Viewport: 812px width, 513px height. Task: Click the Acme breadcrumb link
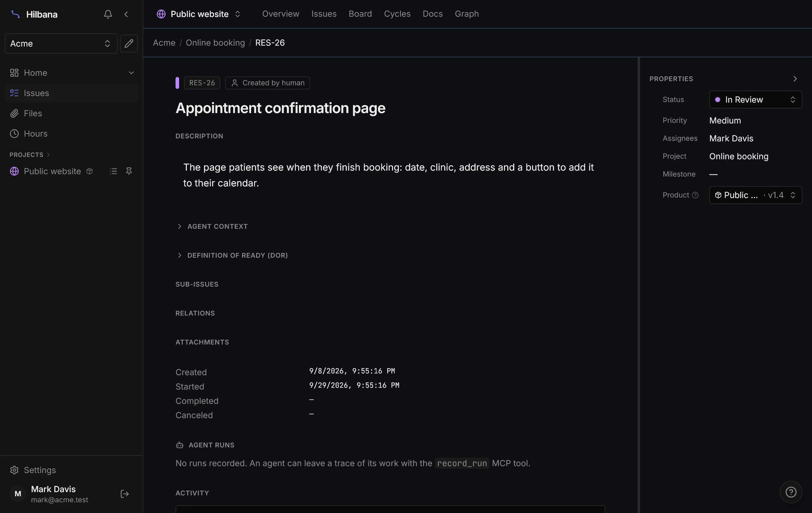(x=164, y=43)
